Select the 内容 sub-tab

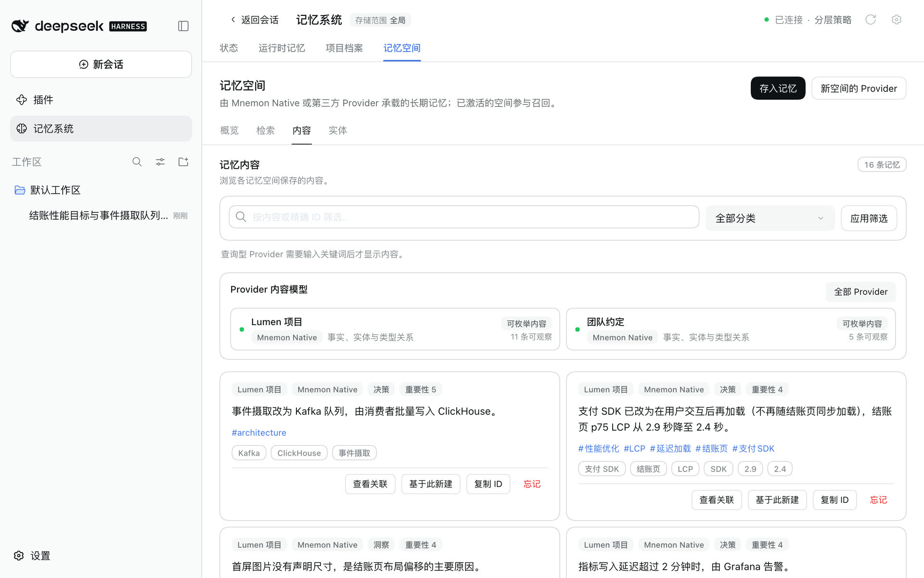(x=302, y=131)
